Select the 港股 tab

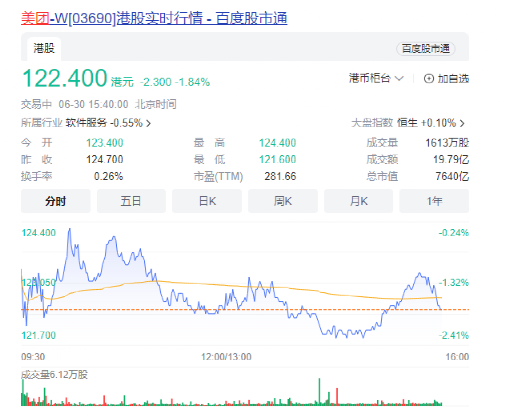click(x=44, y=49)
